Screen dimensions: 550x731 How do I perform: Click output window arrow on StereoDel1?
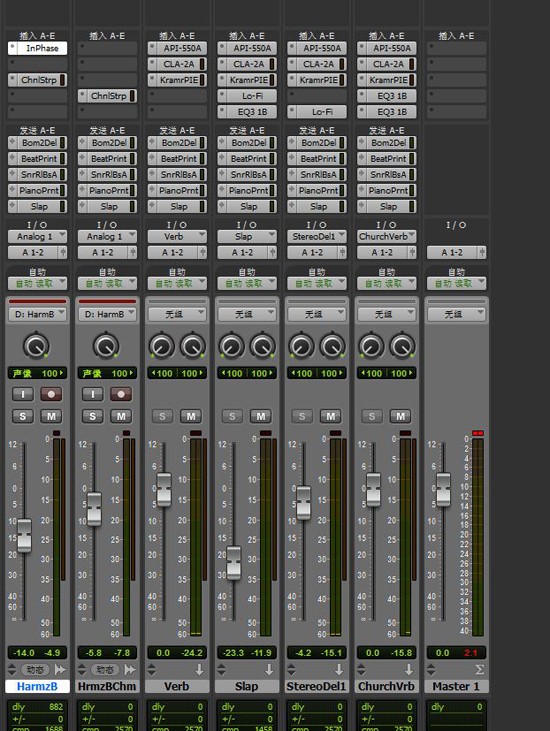click(339, 669)
